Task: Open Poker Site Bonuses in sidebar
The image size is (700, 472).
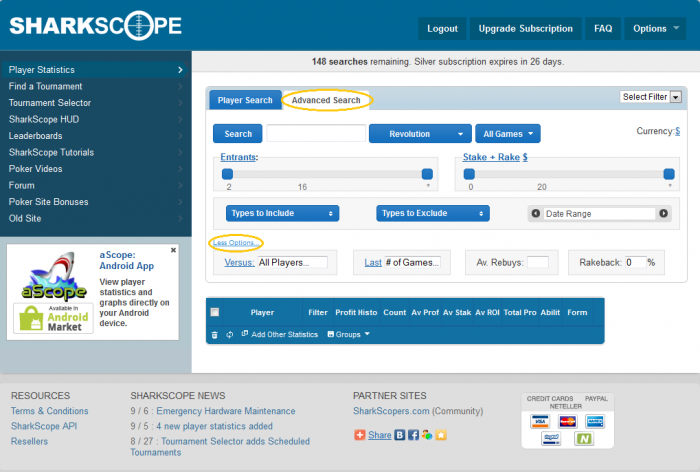Action: coord(96,202)
